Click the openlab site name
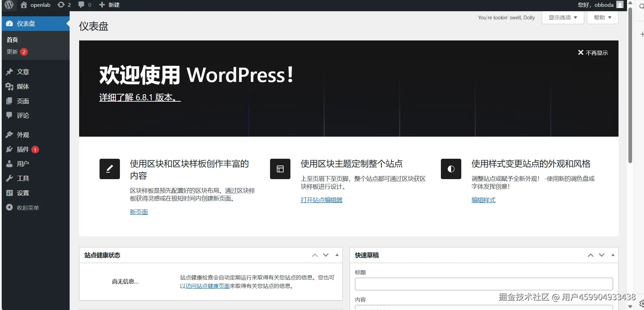This screenshot has height=310, width=644. click(x=40, y=5)
